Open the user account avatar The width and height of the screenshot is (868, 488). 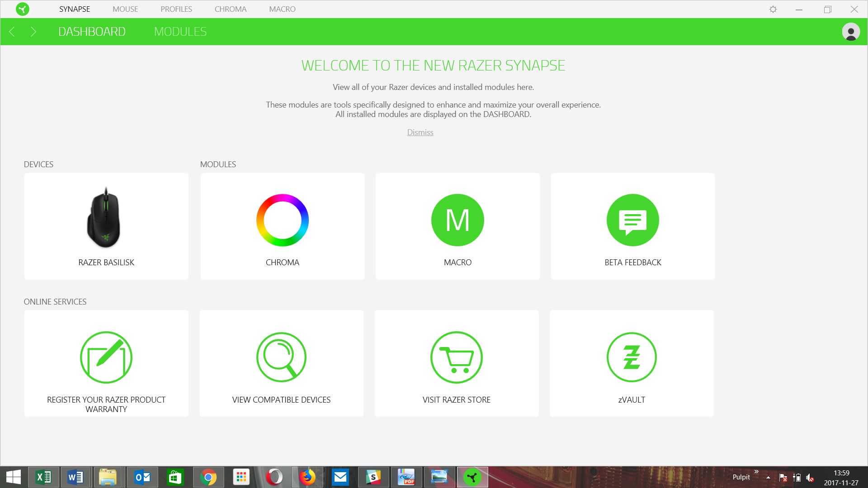(851, 32)
